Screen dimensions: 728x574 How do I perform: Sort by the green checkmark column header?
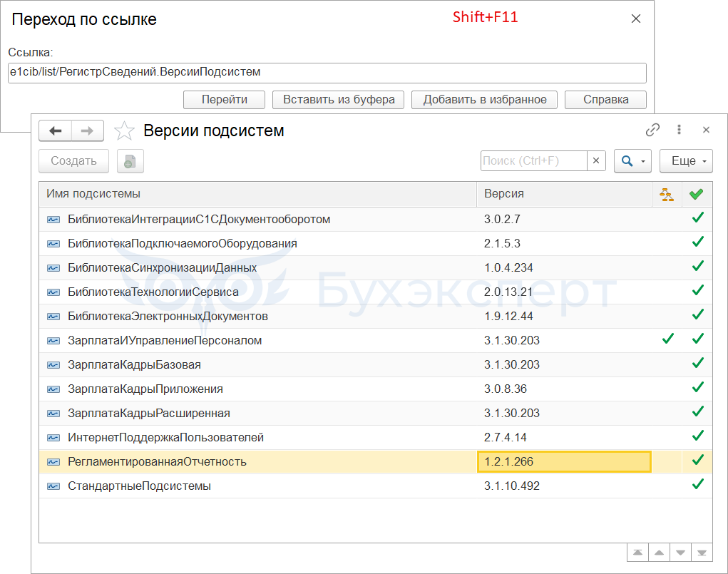click(x=696, y=194)
